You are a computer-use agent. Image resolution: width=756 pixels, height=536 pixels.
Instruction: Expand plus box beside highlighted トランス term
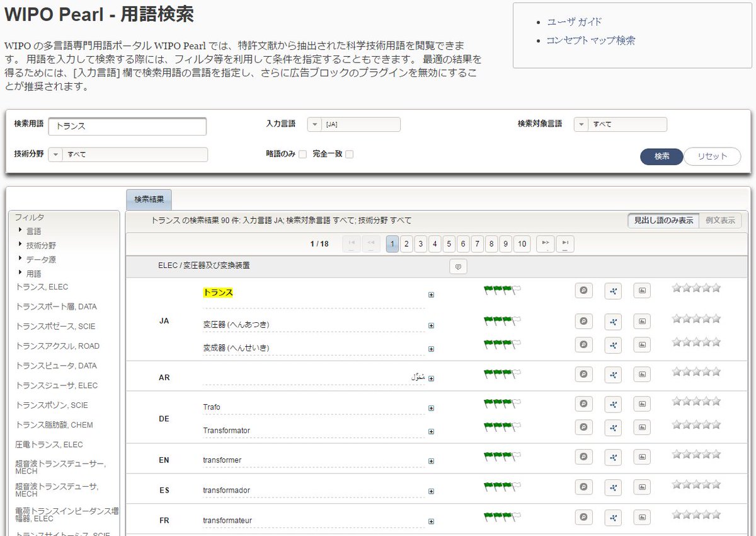tap(431, 294)
